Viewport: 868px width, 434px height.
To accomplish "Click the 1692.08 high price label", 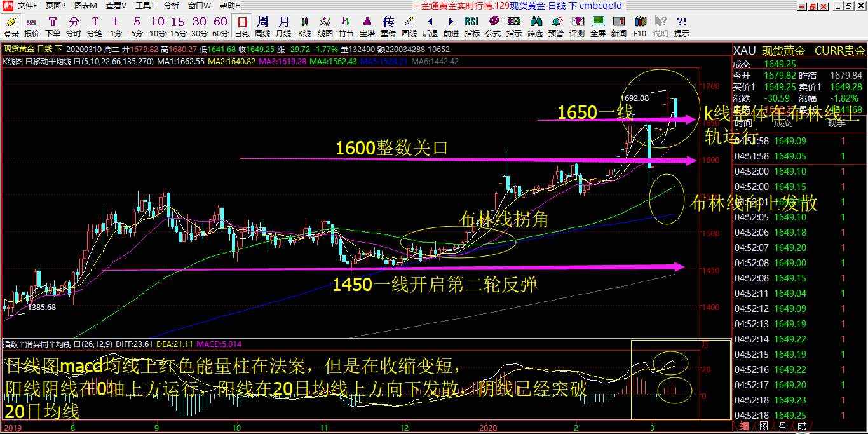I will [x=636, y=98].
